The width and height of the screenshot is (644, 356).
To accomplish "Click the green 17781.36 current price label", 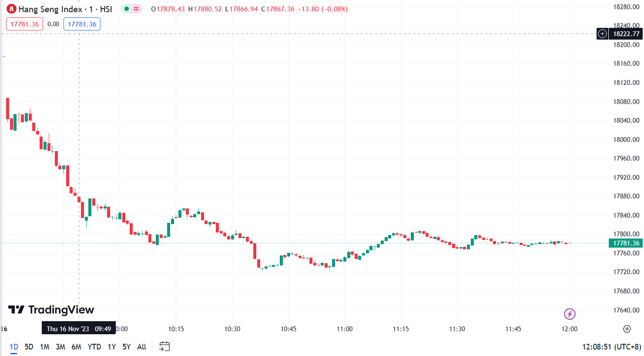I will click(626, 243).
